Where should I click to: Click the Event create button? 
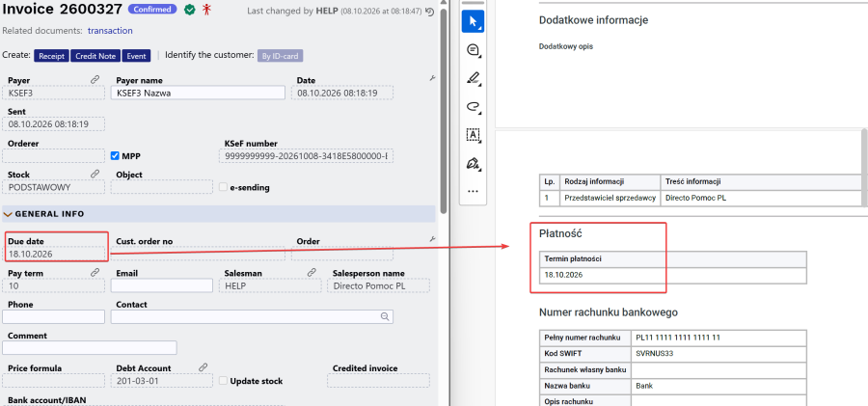tap(136, 56)
